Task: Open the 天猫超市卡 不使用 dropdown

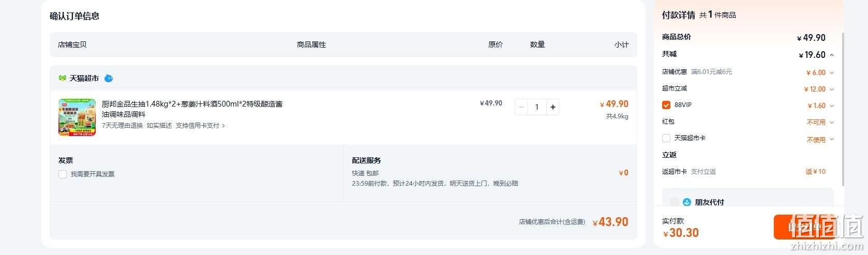Action: [832, 140]
